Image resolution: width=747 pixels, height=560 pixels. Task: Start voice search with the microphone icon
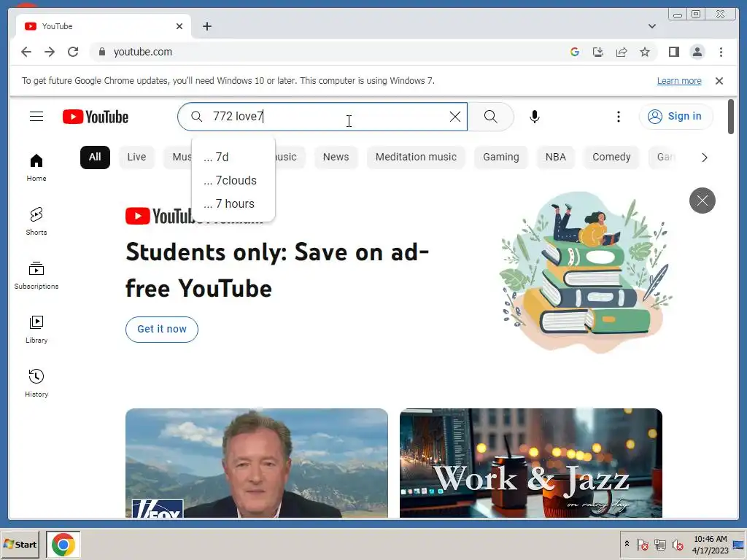535,117
